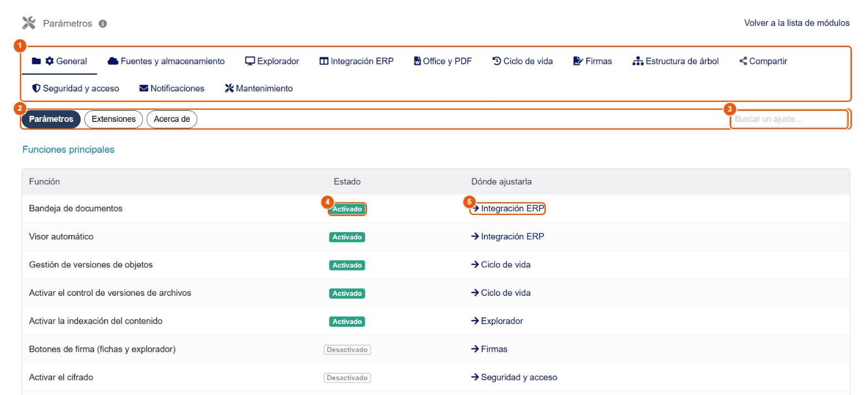
Task: Open the columns icon for Integración ERP tab
Action: pyautogui.click(x=324, y=61)
